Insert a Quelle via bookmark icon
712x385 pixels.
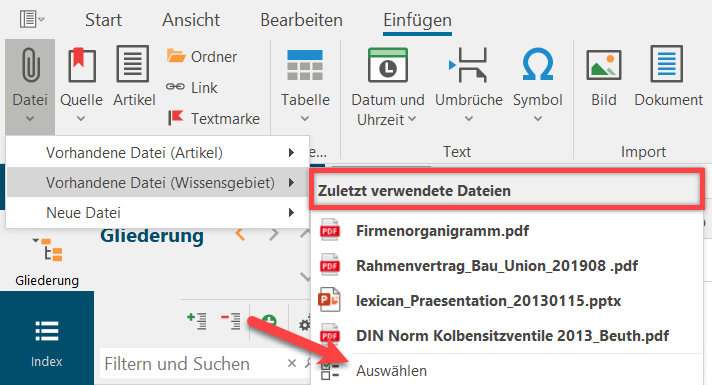82,65
